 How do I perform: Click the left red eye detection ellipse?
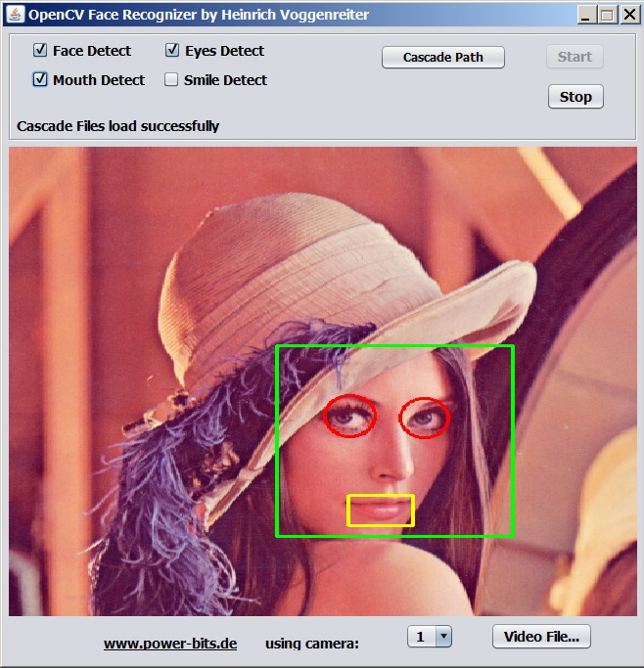pyautogui.click(x=349, y=416)
